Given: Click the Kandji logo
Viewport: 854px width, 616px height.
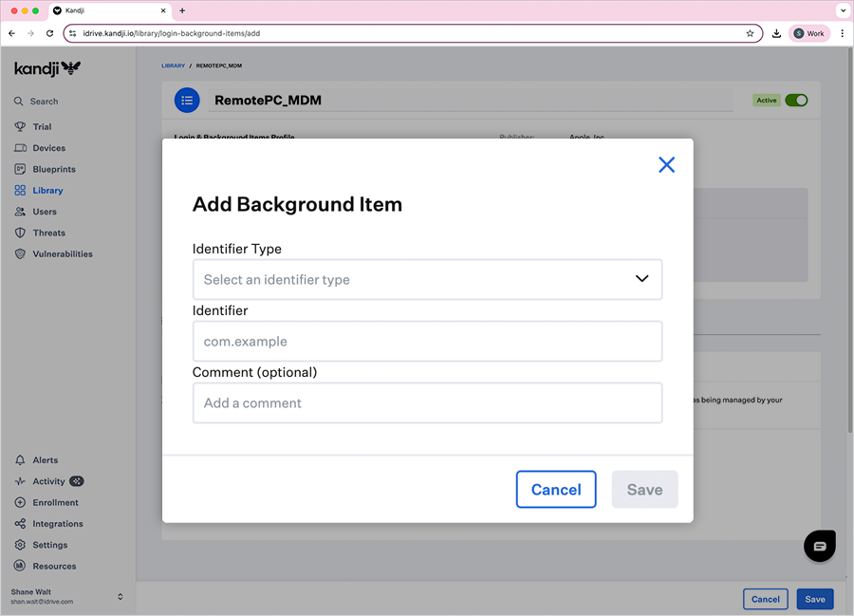Looking at the screenshot, I should [47, 68].
